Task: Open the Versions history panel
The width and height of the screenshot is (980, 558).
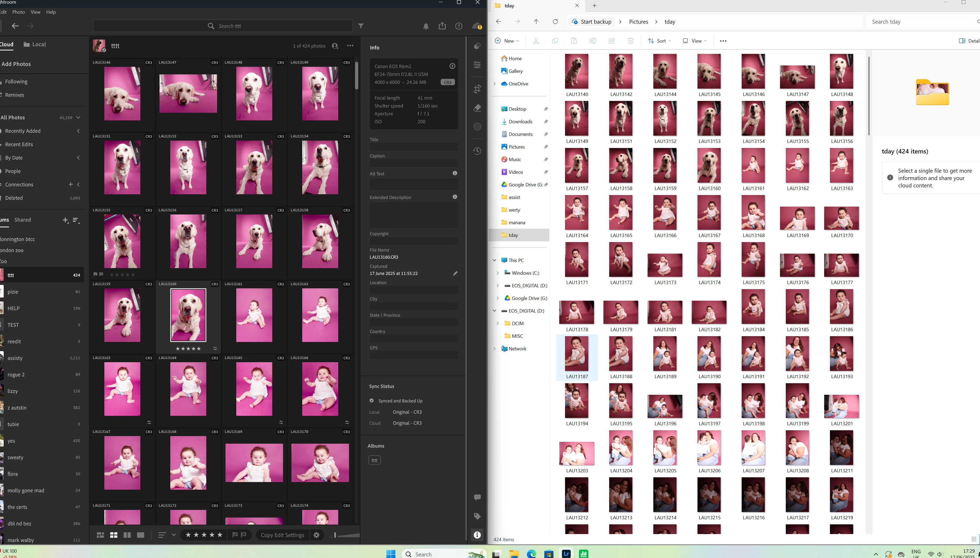Action: [477, 151]
